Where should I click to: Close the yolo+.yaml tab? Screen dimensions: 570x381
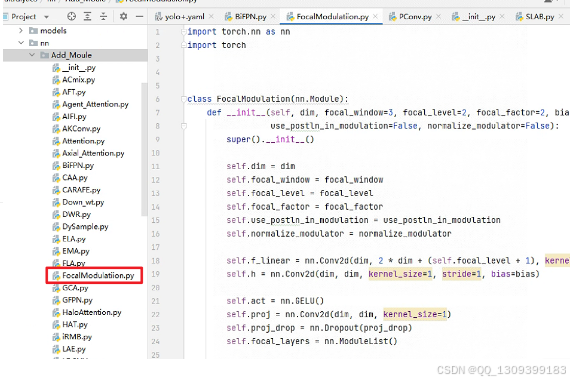click(x=211, y=16)
